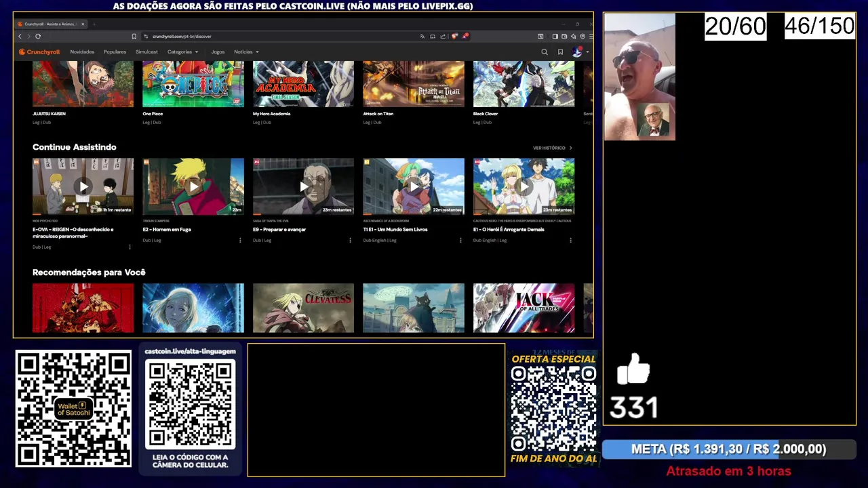Play Trigun Stampede E2 thumbnail
868x488 pixels.
pos(193,186)
